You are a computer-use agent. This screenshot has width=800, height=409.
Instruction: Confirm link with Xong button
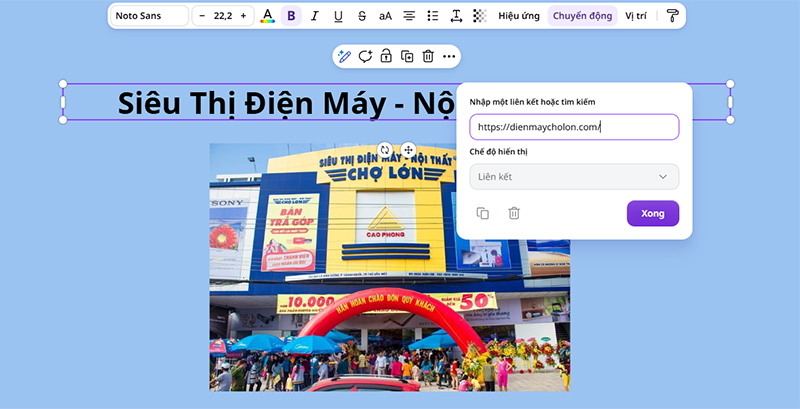(653, 213)
